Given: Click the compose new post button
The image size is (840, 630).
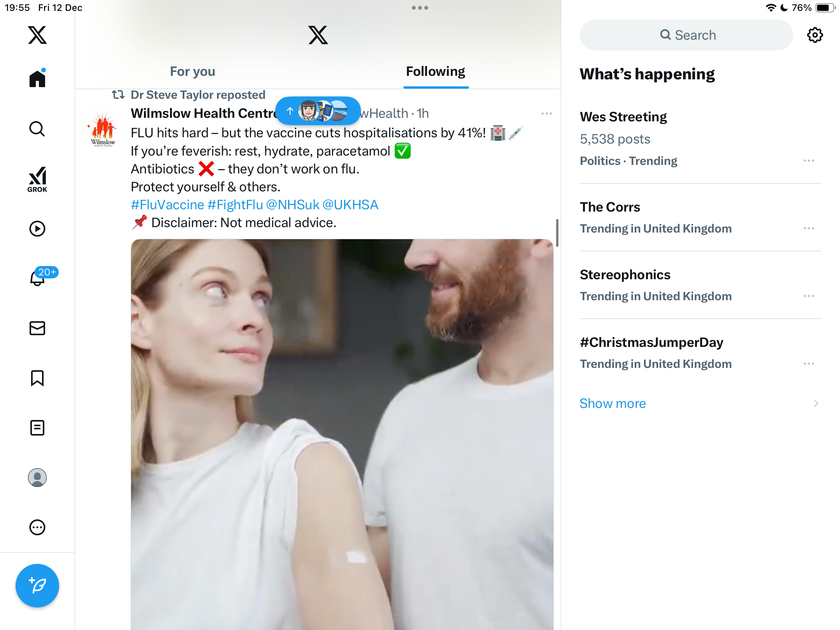Looking at the screenshot, I should pyautogui.click(x=37, y=586).
